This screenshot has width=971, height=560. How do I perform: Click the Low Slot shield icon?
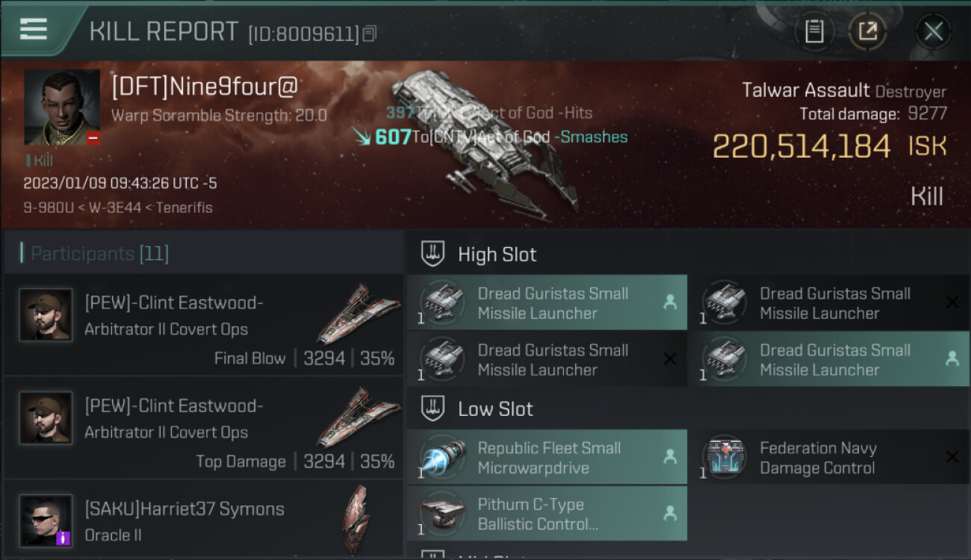pyautogui.click(x=433, y=408)
